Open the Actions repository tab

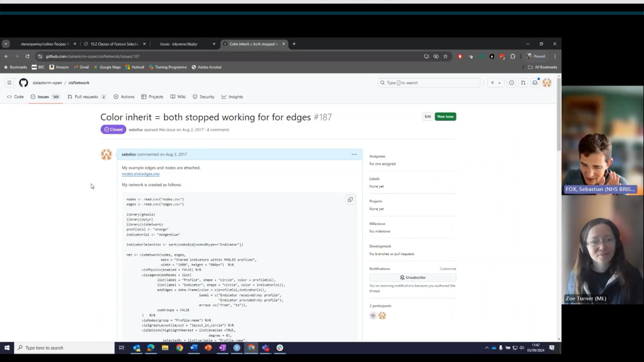point(124,97)
